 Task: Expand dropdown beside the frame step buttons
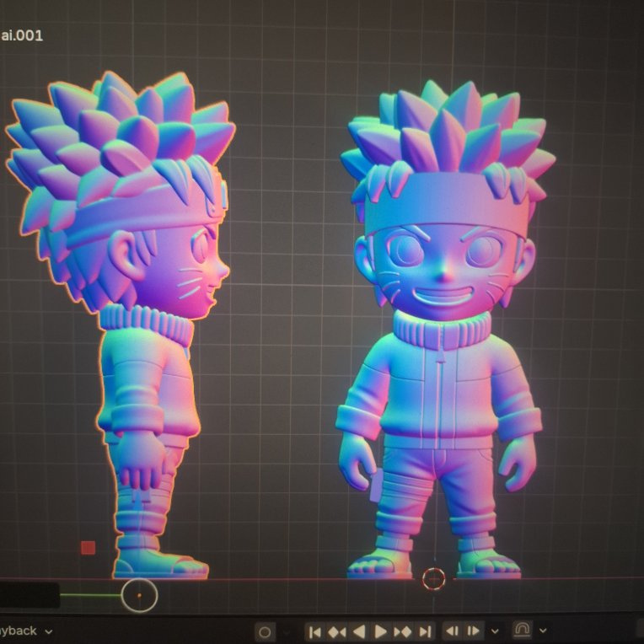tap(496, 631)
